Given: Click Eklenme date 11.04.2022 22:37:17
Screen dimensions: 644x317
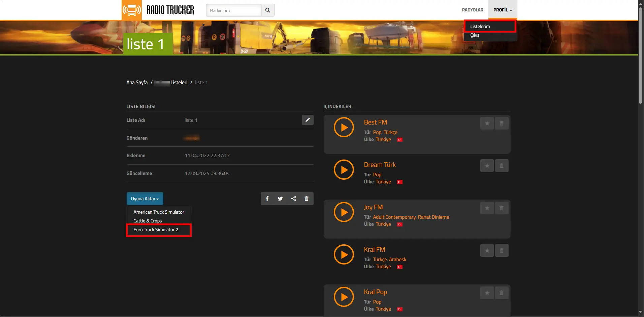Looking at the screenshot, I should (207, 155).
